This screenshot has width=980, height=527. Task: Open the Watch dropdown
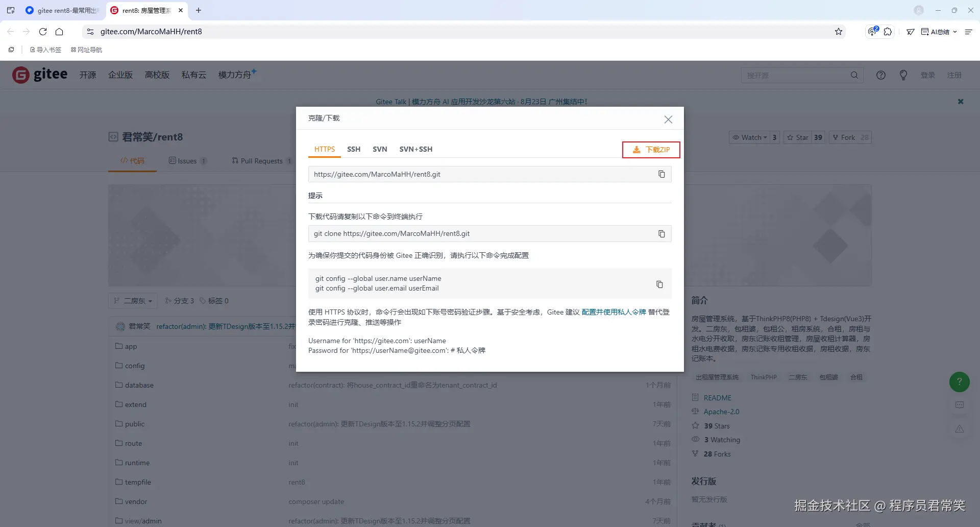coord(749,137)
